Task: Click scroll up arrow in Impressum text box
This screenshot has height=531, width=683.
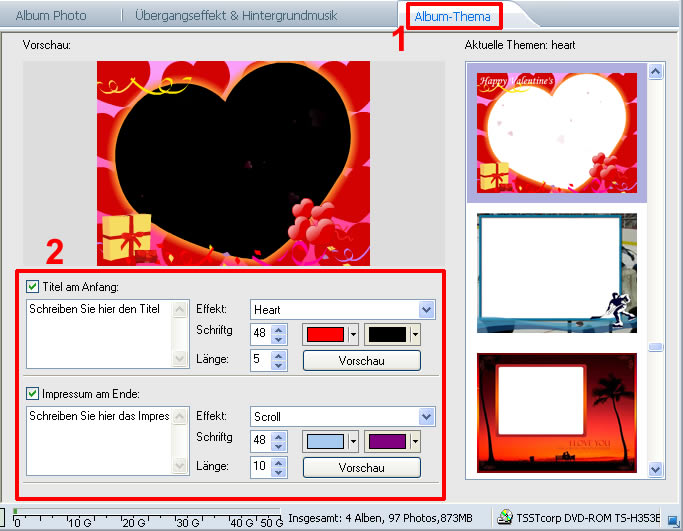Action: click(179, 417)
